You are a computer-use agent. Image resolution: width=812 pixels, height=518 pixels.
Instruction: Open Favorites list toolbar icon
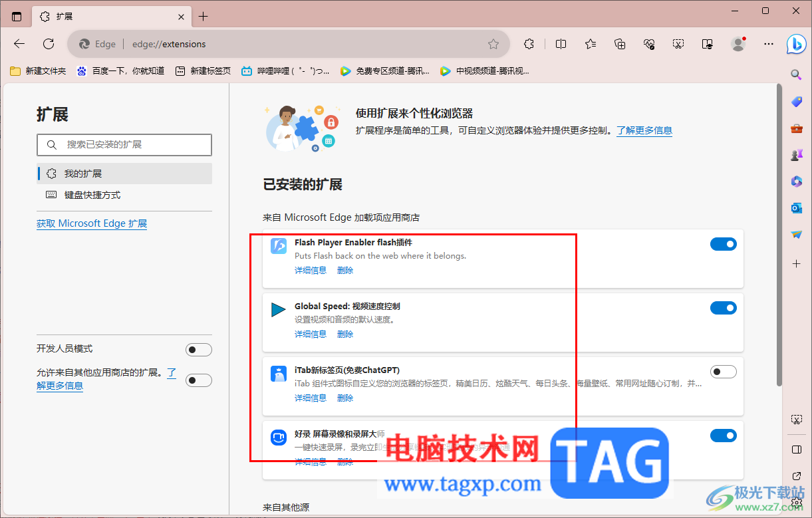point(591,44)
